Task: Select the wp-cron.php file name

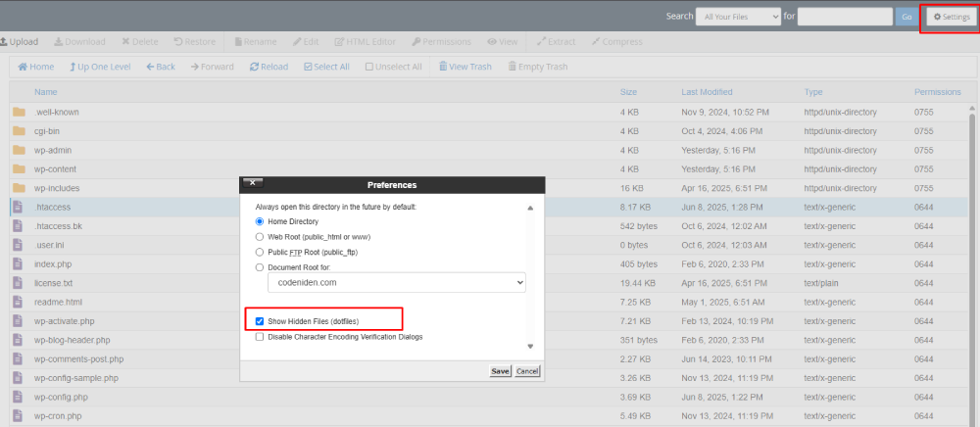Action: coord(58,416)
